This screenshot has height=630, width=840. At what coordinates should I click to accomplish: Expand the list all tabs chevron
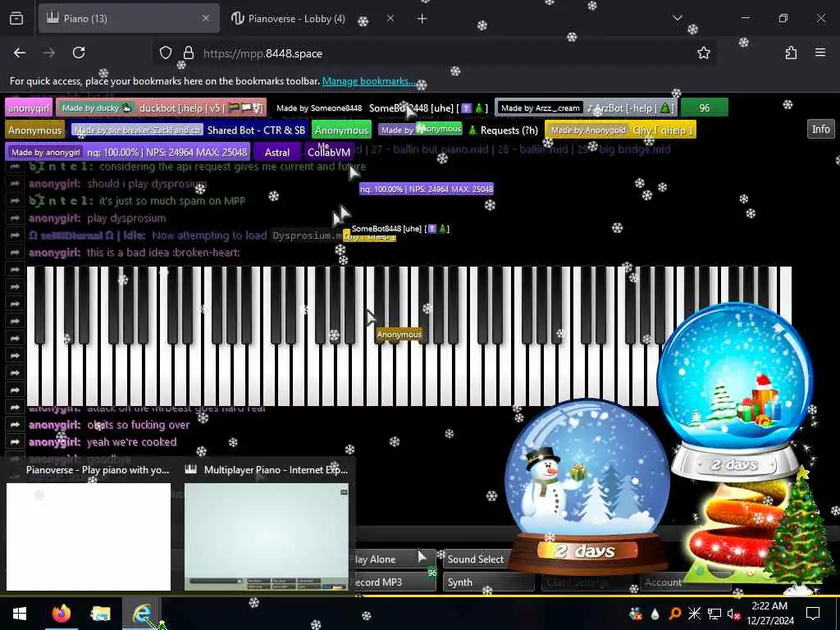tap(677, 18)
